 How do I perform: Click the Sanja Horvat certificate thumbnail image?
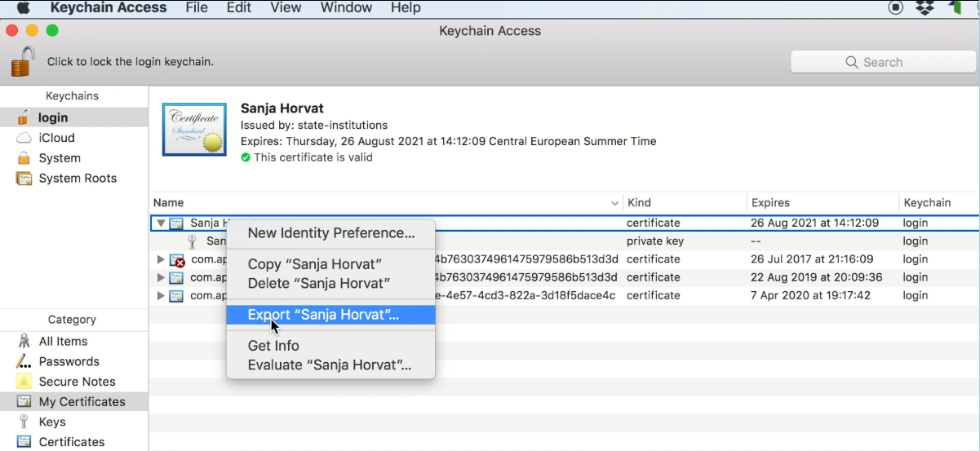point(194,129)
